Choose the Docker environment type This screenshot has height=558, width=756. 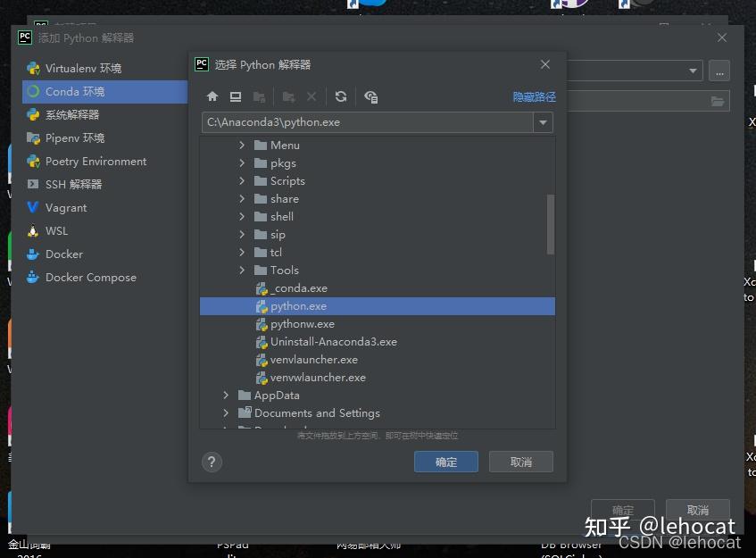62,254
